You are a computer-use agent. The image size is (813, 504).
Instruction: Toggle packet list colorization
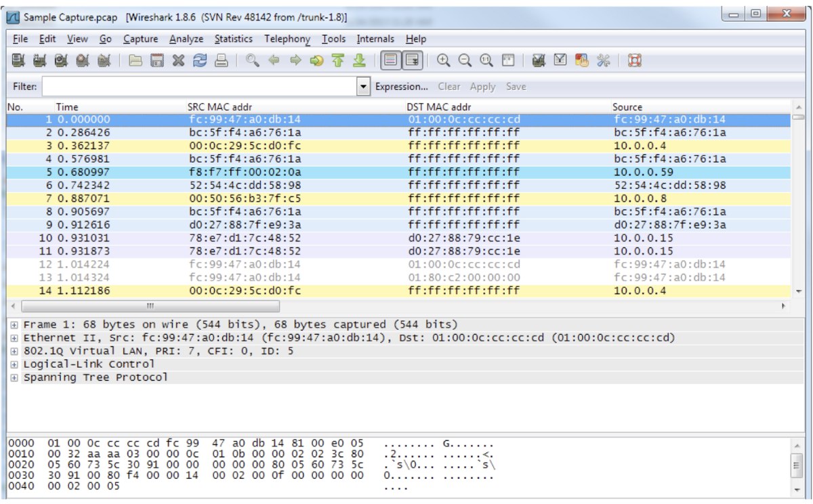[390, 61]
